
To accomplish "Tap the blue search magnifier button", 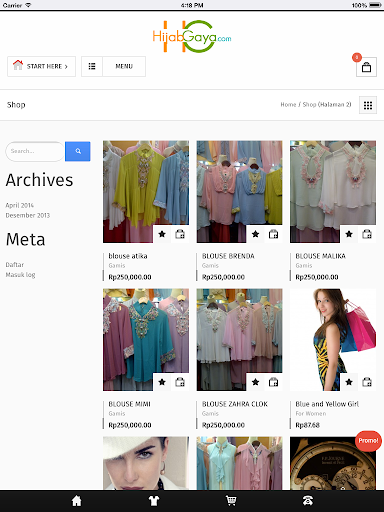I will 78,151.
